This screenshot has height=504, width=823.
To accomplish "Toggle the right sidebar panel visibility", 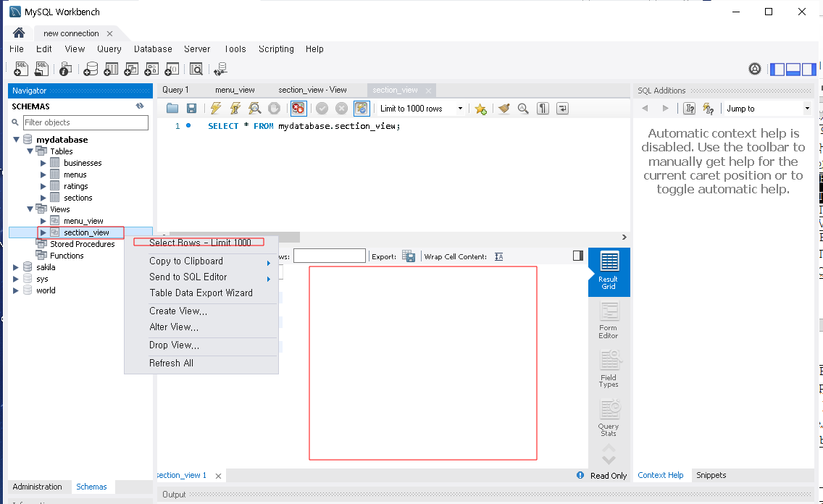I will click(809, 69).
